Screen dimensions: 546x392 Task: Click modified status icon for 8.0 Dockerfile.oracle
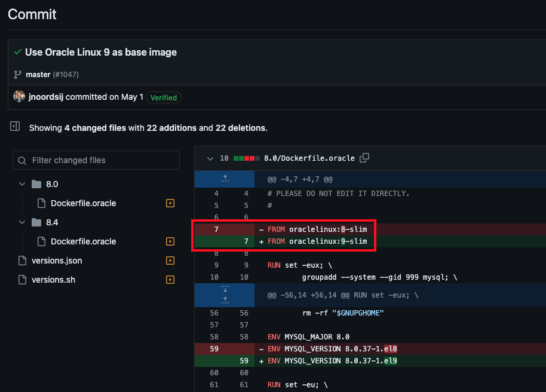(x=170, y=203)
